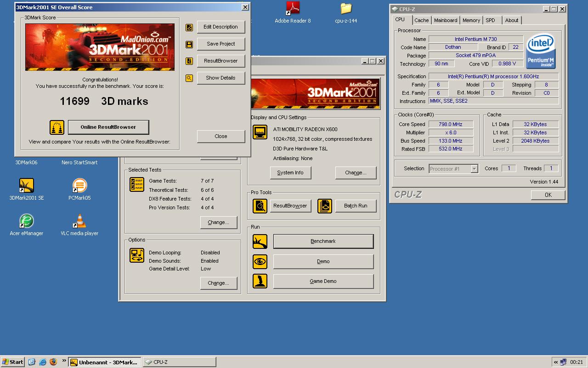Image resolution: width=588 pixels, height=368 pixels.
Task: Click the Unbenannt - 3DMark taskbar button
Action: [105, 362]
